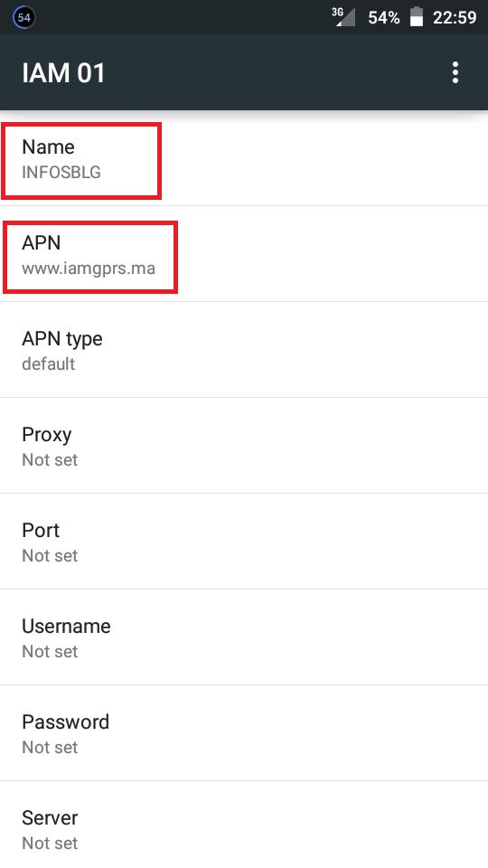
Task: Open the Port setting
Action: point(244,542)
